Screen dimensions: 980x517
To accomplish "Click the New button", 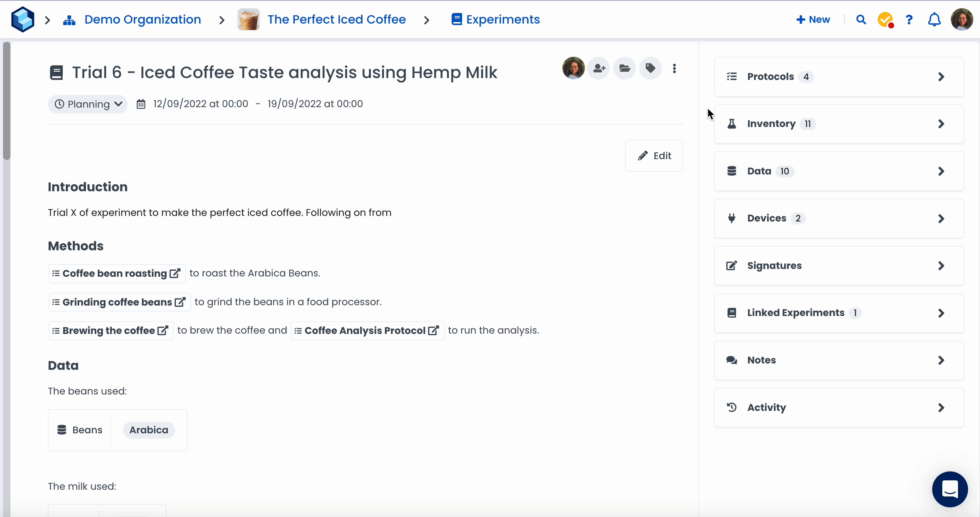I will (x=813, y=19).
